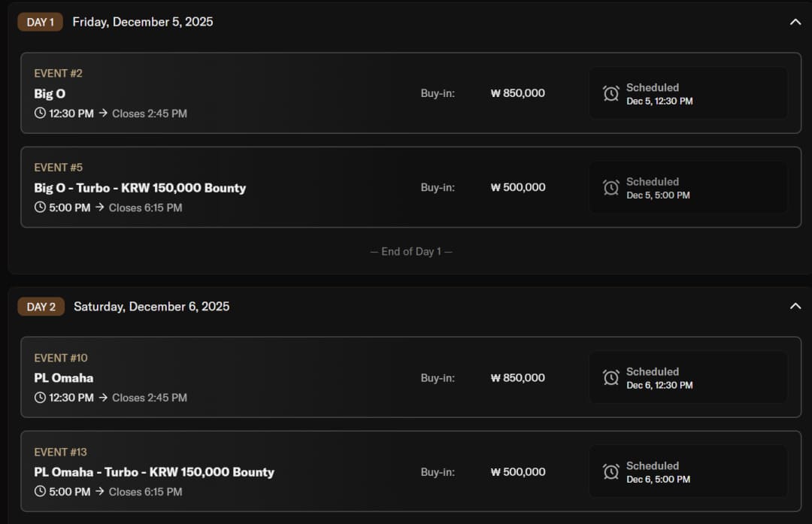Open the Big O event title

50,93
